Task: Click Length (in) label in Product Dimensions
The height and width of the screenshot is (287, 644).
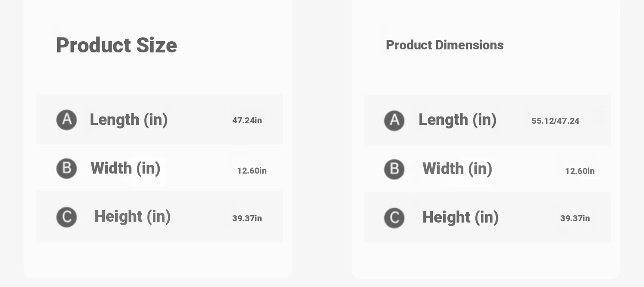Action: click(458, 120)
